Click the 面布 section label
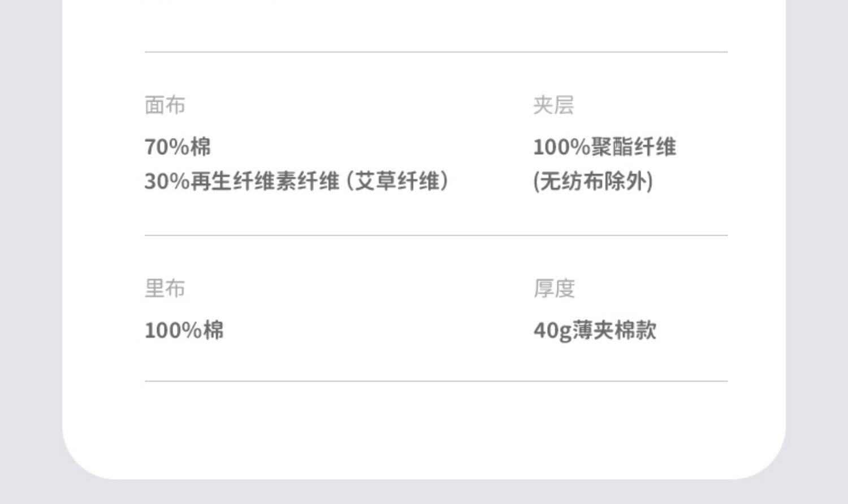Viewport: 848px width, 504px height. click(x=165, y=105)
